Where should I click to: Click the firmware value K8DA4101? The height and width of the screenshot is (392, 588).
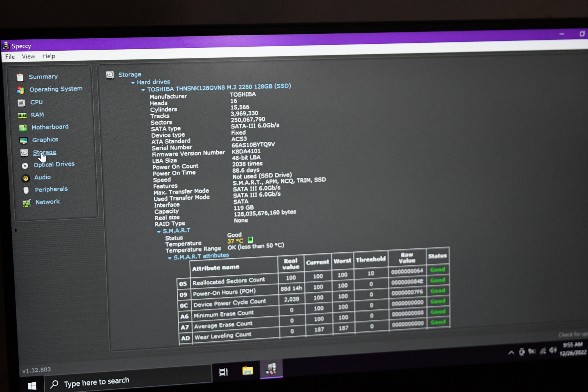click(246, 151)
